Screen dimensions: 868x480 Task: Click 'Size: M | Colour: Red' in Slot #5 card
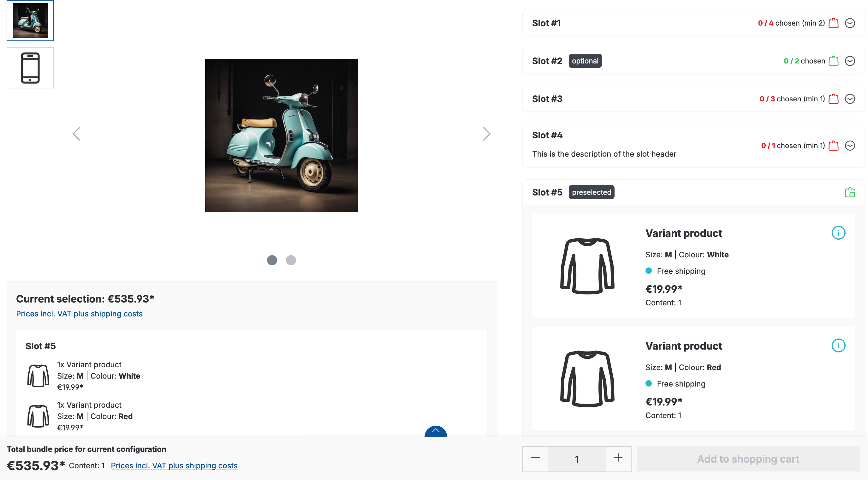tap(683, 367)
